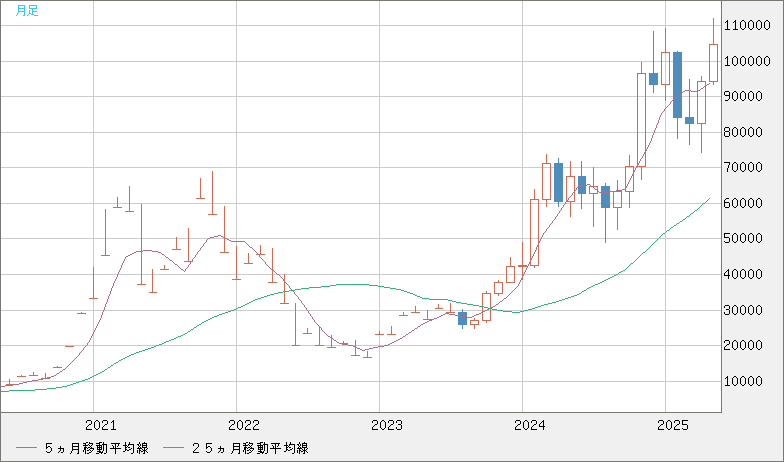Screen dimensions: 784x462
Task: Click the tall red candle rising from 70000 to 97000
Action: point(642,120)
